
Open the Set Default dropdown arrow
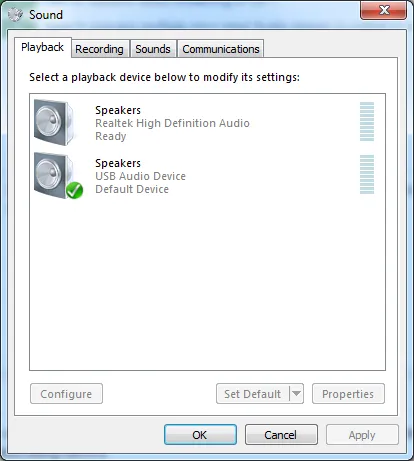click(x=296, y=394)
